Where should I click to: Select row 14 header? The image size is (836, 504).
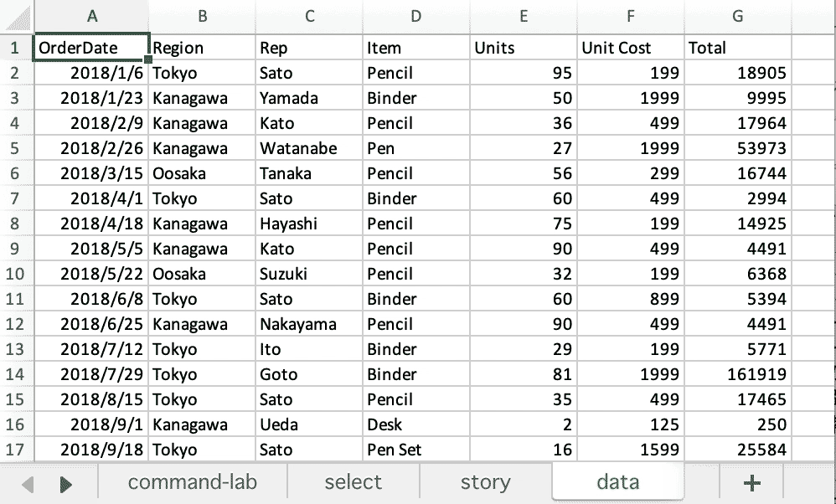point(17,374)
